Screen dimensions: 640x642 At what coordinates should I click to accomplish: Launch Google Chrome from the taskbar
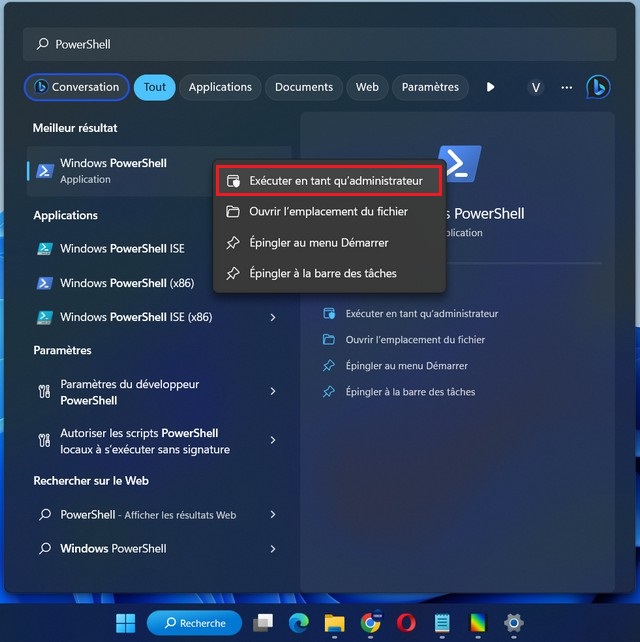(x=370, y=623)
